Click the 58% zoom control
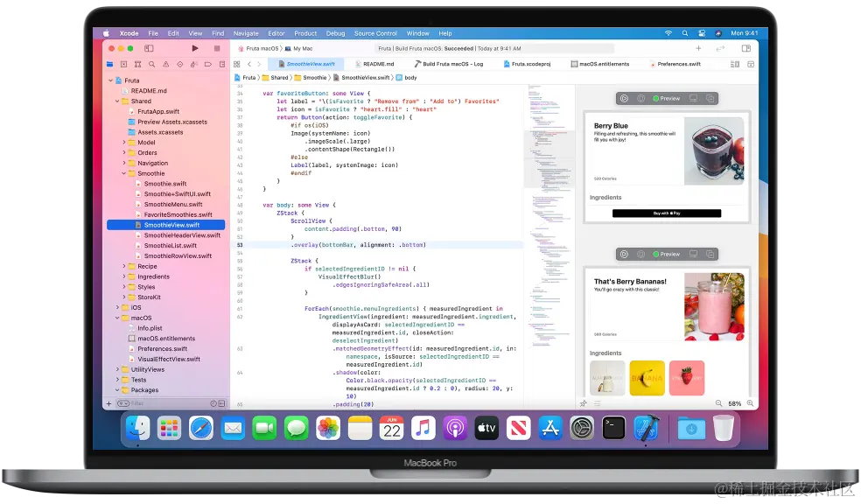The image size is (861, 504). tap(735, 402)
